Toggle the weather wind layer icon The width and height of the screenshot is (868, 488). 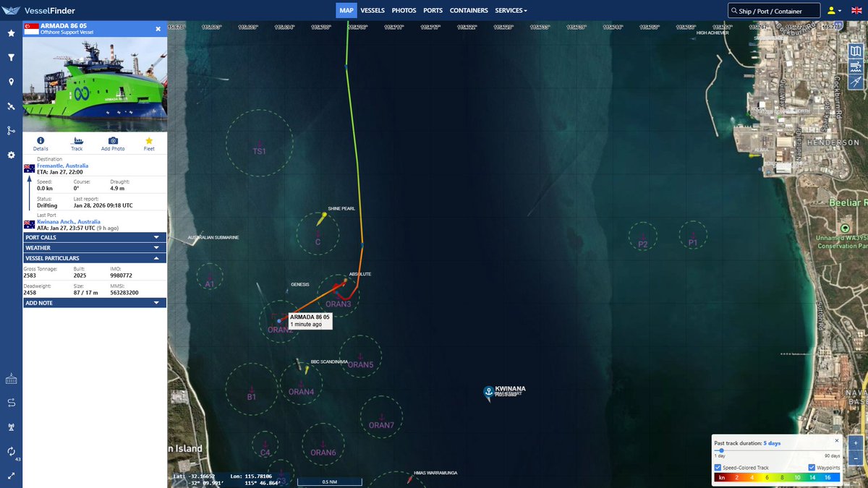tap(856, 67)
